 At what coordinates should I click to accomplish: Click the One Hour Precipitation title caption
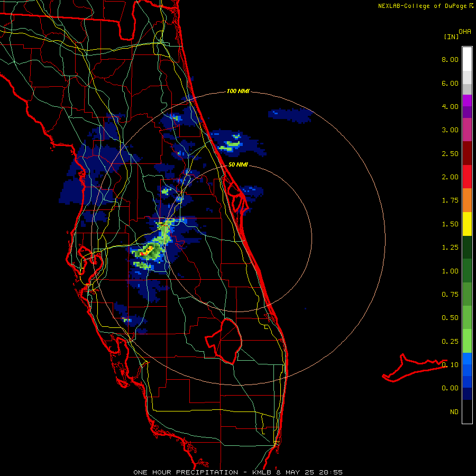pyautogui.click(x=237, y=472)
